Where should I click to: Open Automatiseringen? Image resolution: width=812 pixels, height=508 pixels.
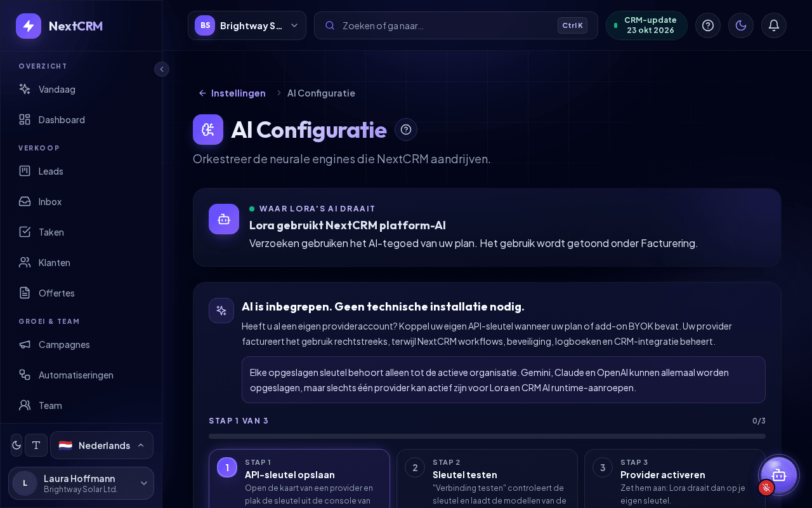coord(81,375)
